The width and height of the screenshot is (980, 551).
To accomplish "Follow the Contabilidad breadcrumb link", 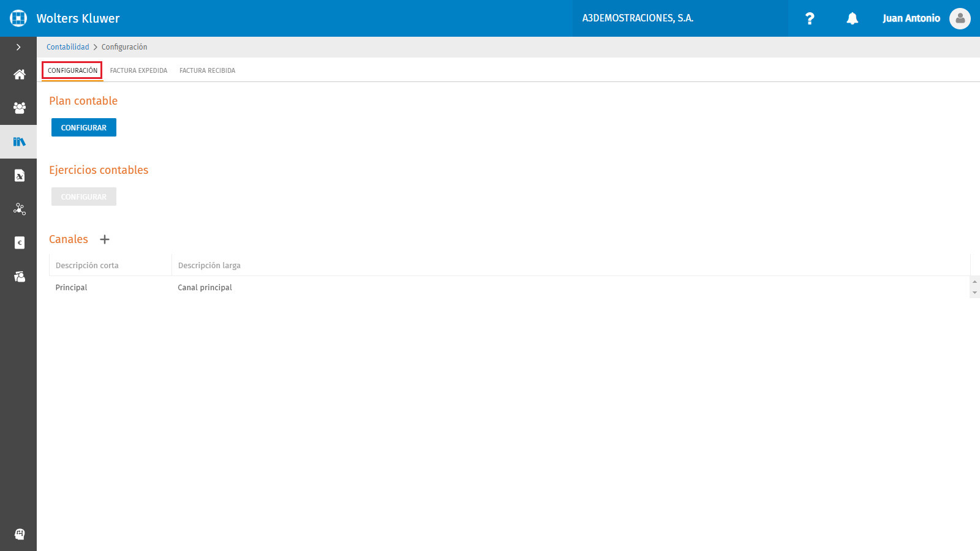I will (68, 47).
